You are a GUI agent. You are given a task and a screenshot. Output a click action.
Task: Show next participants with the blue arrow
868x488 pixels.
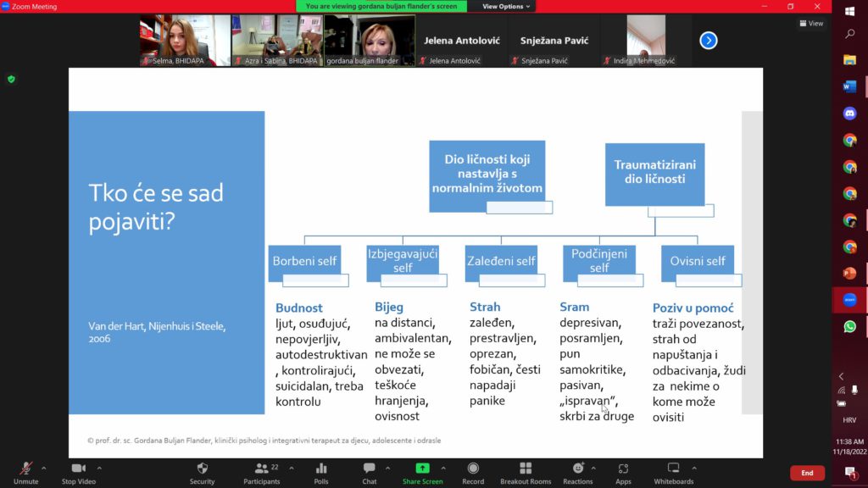(x=709, y=40)
